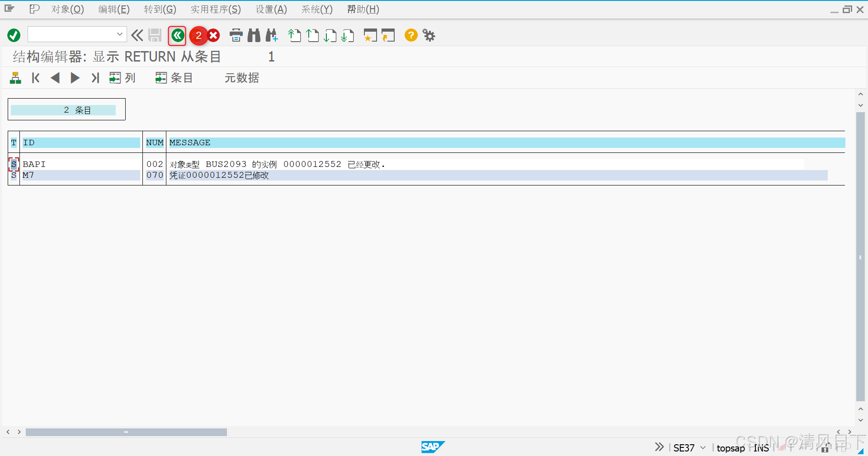Open the 系统(Y) menu
This screenshot has width=868, height=456.
tap(316, 9)
